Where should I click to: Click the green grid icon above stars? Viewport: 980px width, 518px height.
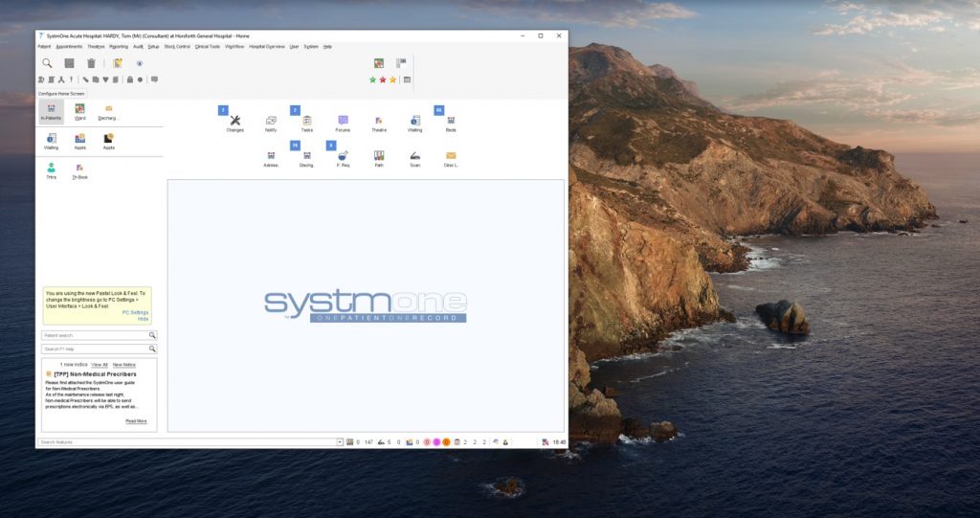pos(379,63)
